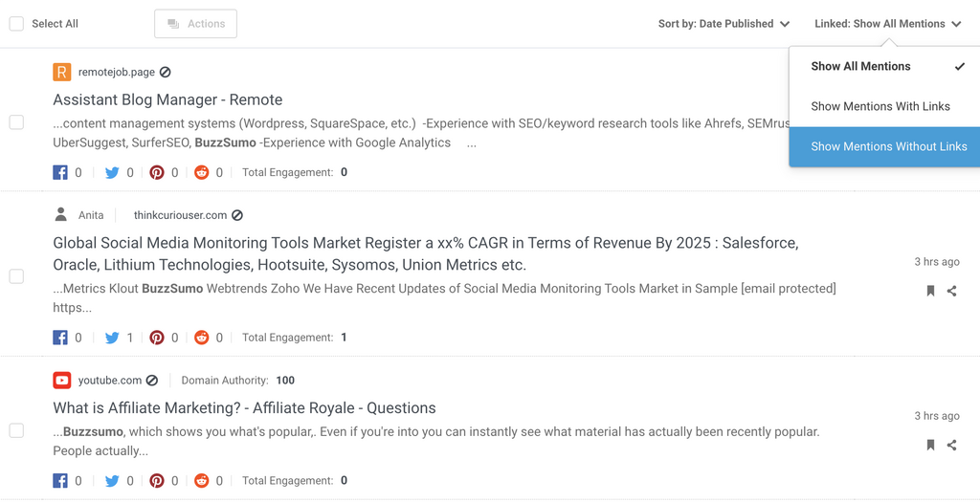Open the Sort by Date Published dropdown
The height and width of the screenshot is (503, 980).
pos(724,24)
